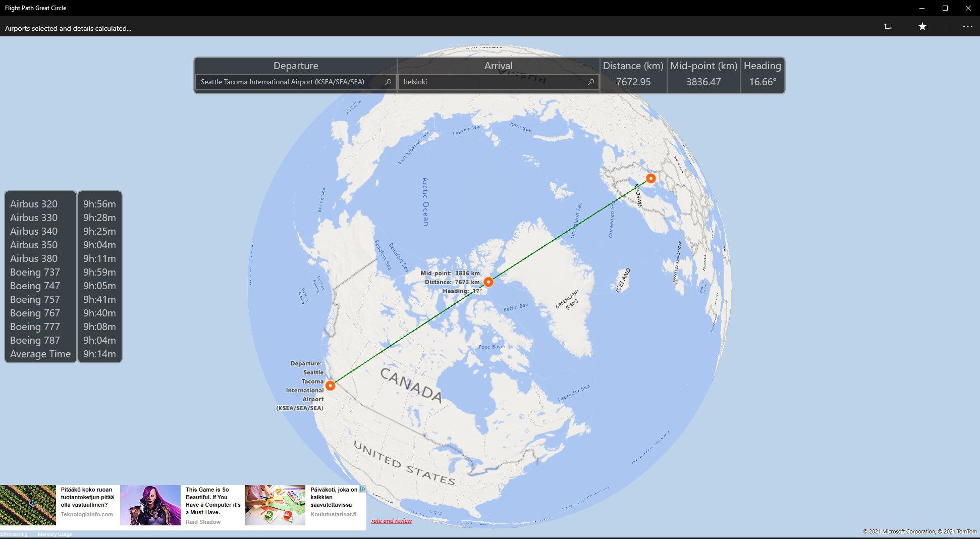Click the Airbus 340 row label
The image size is (980, 539).
click(34, 231)
